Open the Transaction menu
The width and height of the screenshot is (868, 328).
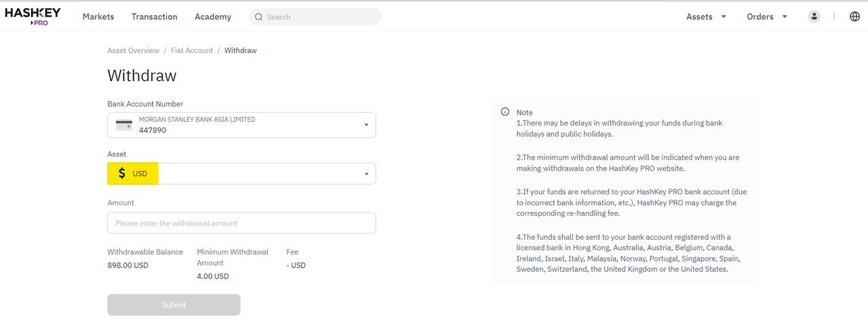tap(155, 16)
